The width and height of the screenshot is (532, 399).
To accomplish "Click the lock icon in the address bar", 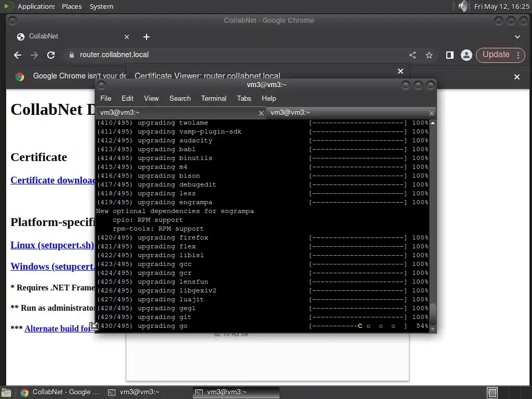I will pyautogui.click(x=72, y=55).
